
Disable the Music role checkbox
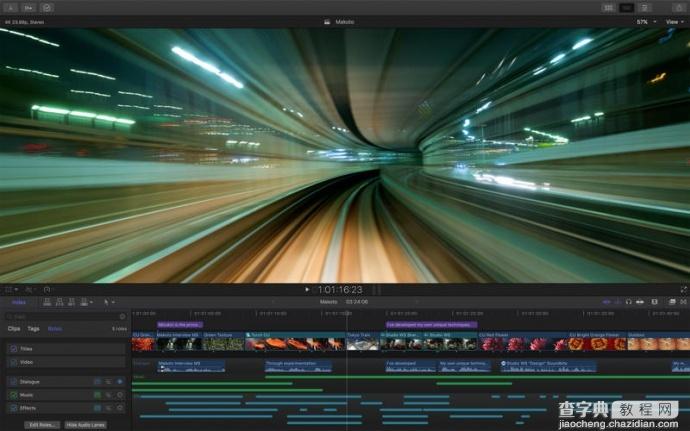pyautogui.click(x=13, y=395)
